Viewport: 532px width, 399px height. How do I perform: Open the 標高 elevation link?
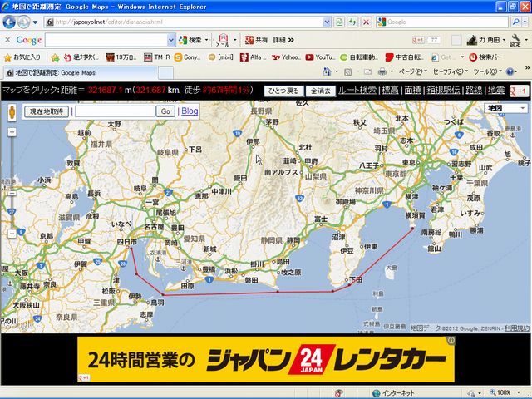pyautogui.click(x=390, y=90)
